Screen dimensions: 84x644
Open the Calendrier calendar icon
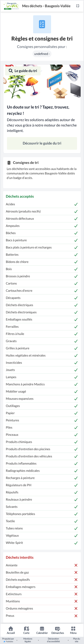pyautogui.click(x=42, y=628)
